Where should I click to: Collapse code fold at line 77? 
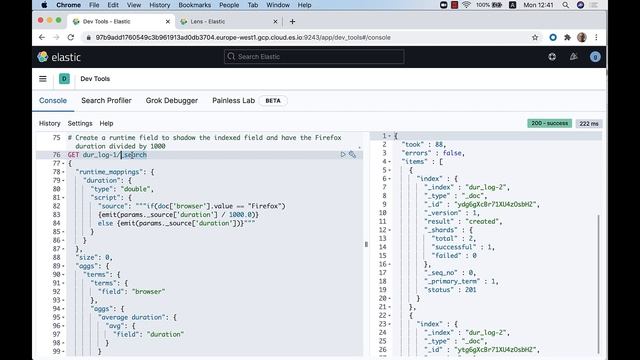click(63, 163)
